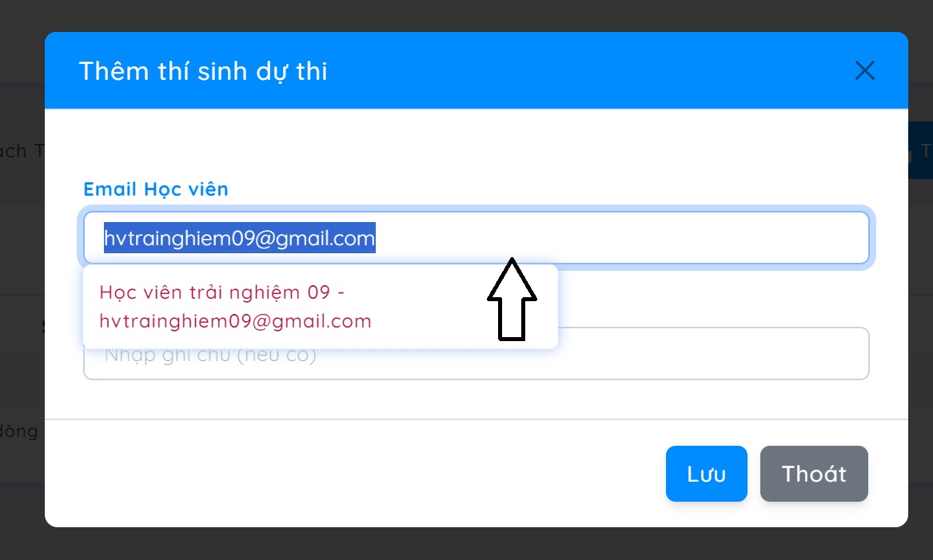Image resolution: width=933 pixels, height=560 pixels.
Task: Click the partially hidden text at the top left
Action: click(x=22, y=150)
